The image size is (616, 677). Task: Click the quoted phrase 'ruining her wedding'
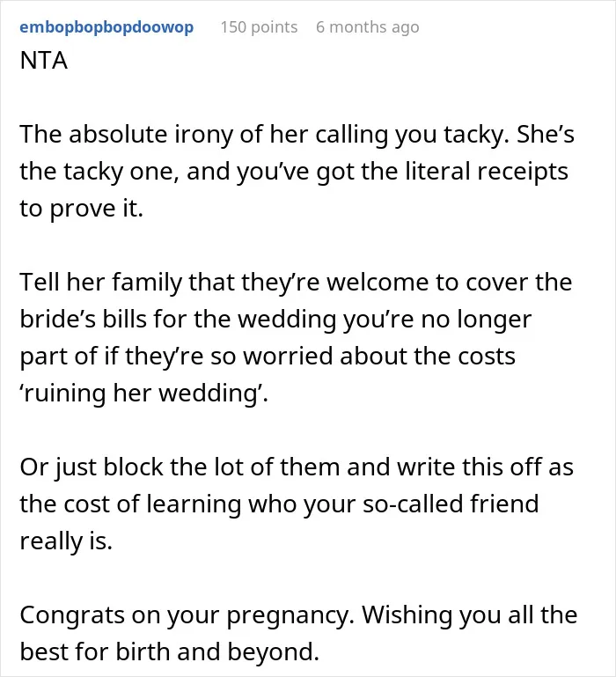click(143, 394)
